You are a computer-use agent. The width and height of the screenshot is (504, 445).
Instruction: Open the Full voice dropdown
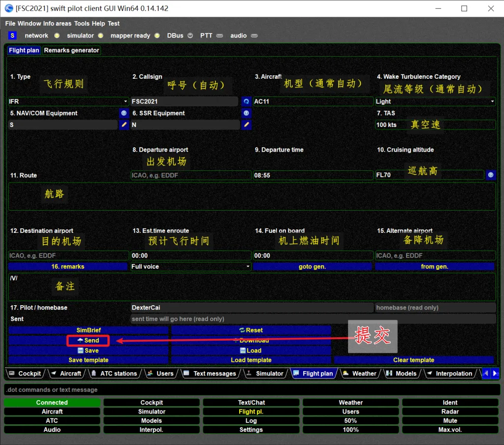click(190, 266)
